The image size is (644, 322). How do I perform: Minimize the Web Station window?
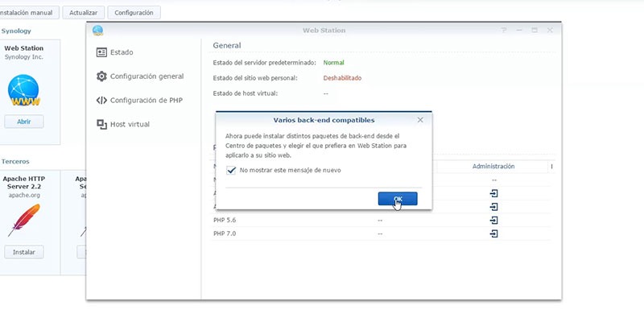pyautogui.click(x=519, y=31)
